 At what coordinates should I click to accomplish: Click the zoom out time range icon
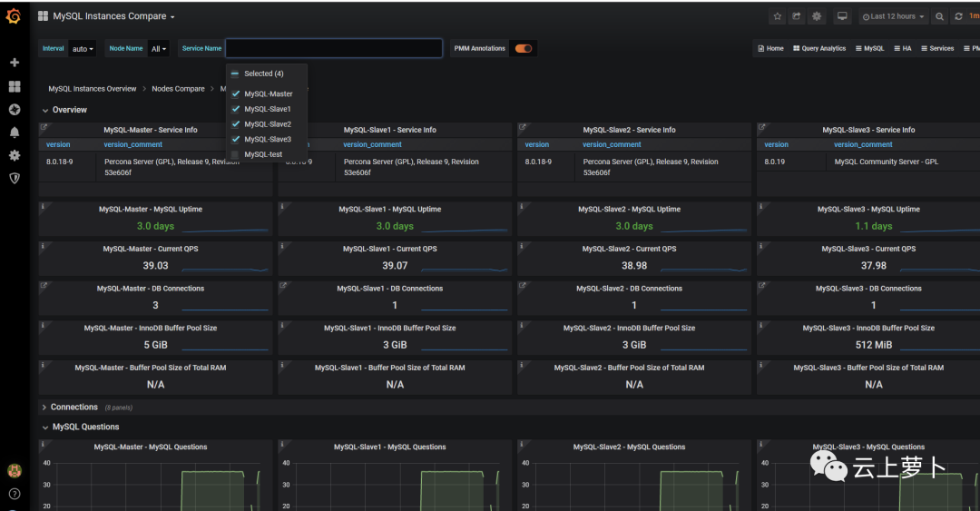(x=939, y=16)
